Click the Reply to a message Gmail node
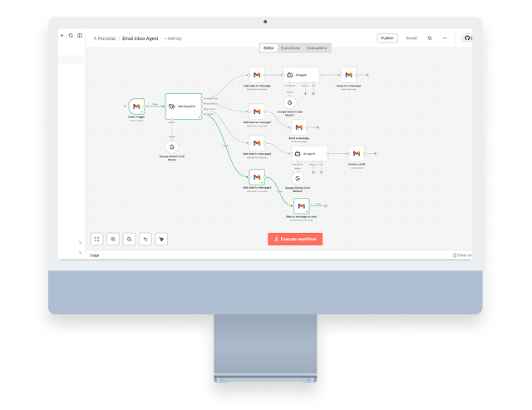This screenshot has height=410, width=532. 349,75
